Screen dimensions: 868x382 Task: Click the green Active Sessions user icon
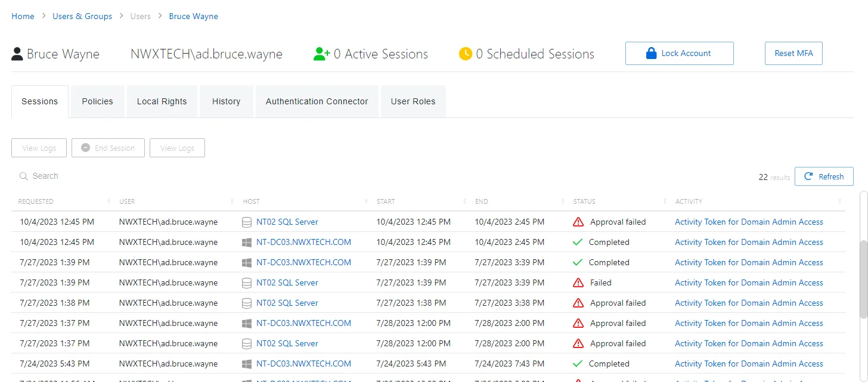tap(321, 54)
